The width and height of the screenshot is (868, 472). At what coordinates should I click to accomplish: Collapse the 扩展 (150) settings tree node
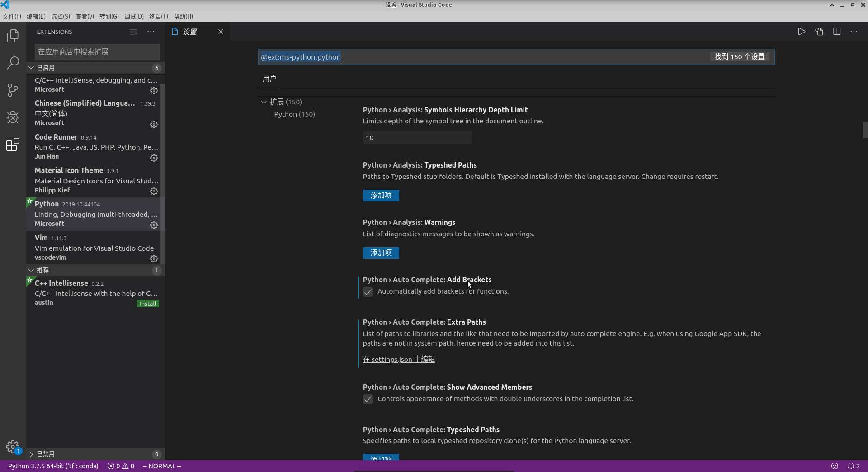[x=264, y=102]
